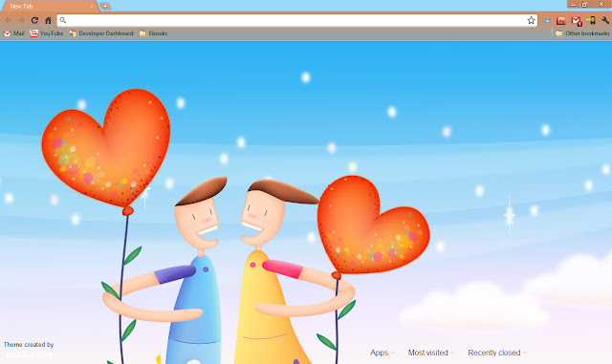This screenshot has width=612, height=364.
Task: Open the red Adobe extension icon
Action: 561,20
